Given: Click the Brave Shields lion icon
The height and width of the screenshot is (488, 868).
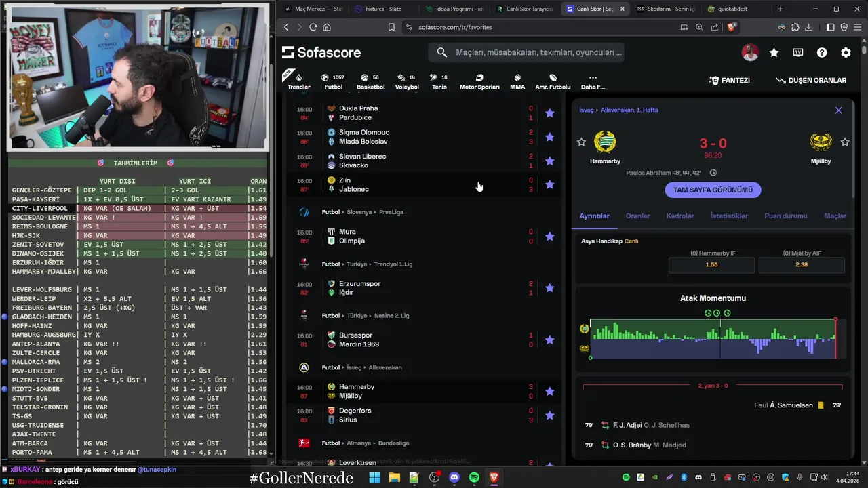Looking at the screenshot, I should click(732, 27).
